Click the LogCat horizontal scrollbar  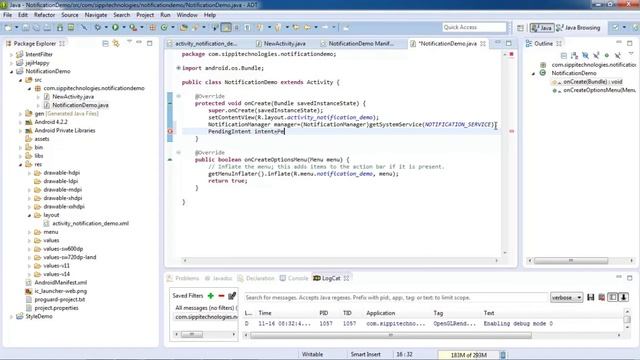tap(391, 335)
